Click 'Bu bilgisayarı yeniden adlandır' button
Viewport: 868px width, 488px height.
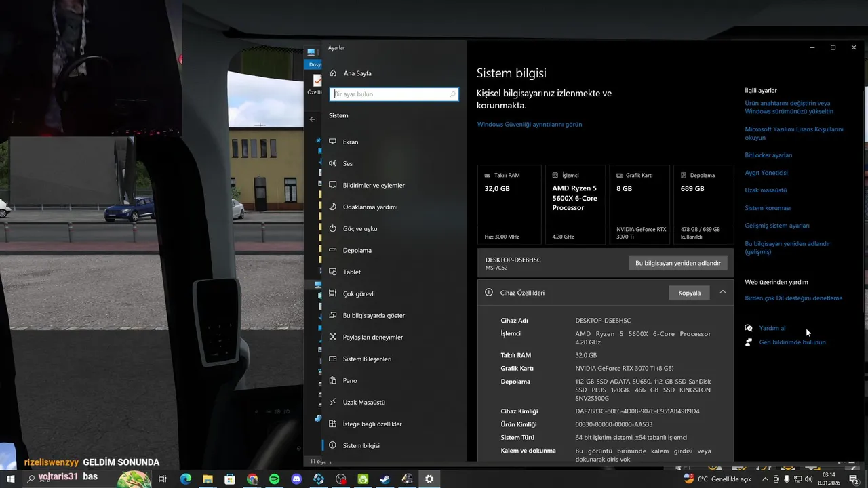678,263
